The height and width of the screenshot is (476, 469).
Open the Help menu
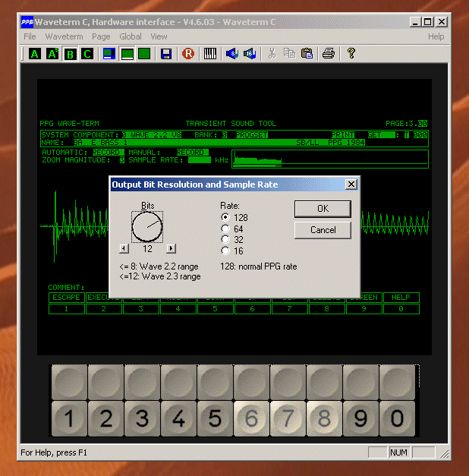pyautogui.click(x=436, y=36)
